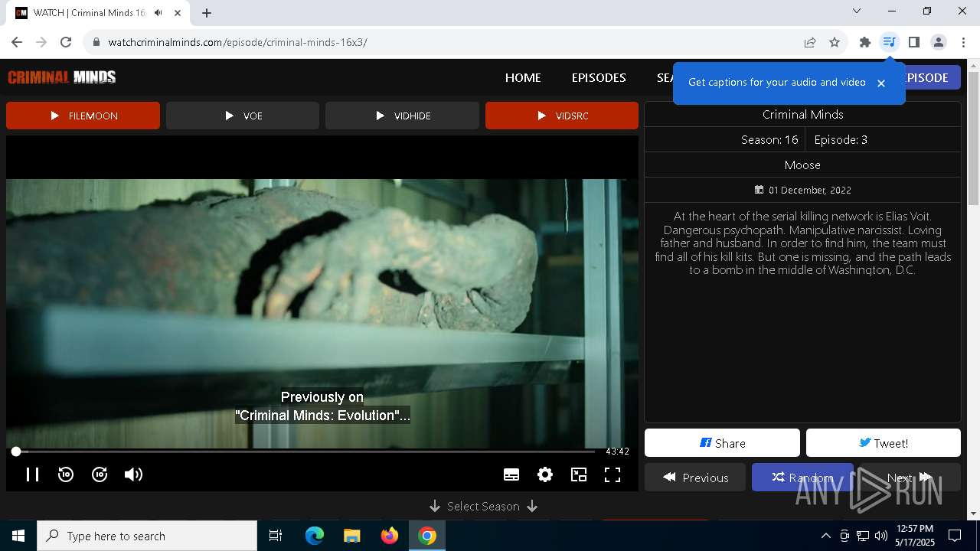Open Task View on taskbar
Screen dimensions: 980x551
[276, 536]
